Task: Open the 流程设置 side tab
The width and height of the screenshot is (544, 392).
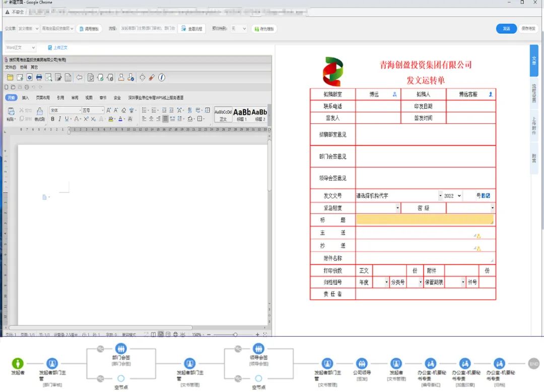Action: coord(534,93)
